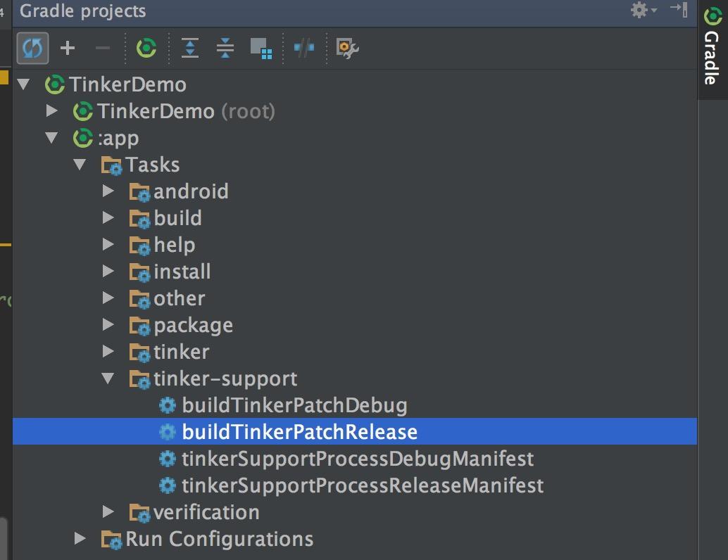Screen dimensions: 728x560
Task: Attach a Gradle project with plus icon
Action: pos(68,48)
